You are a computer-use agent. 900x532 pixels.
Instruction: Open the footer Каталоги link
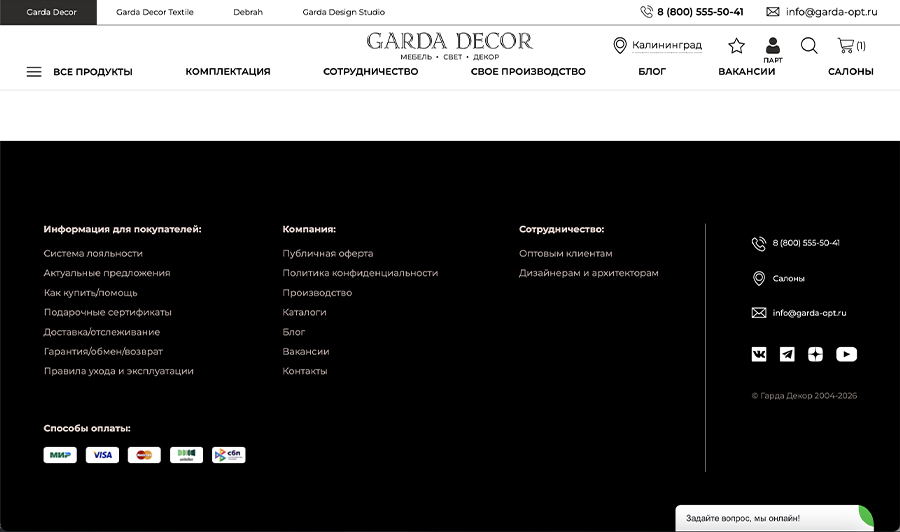pyautogui.click(x=304, y=312)
